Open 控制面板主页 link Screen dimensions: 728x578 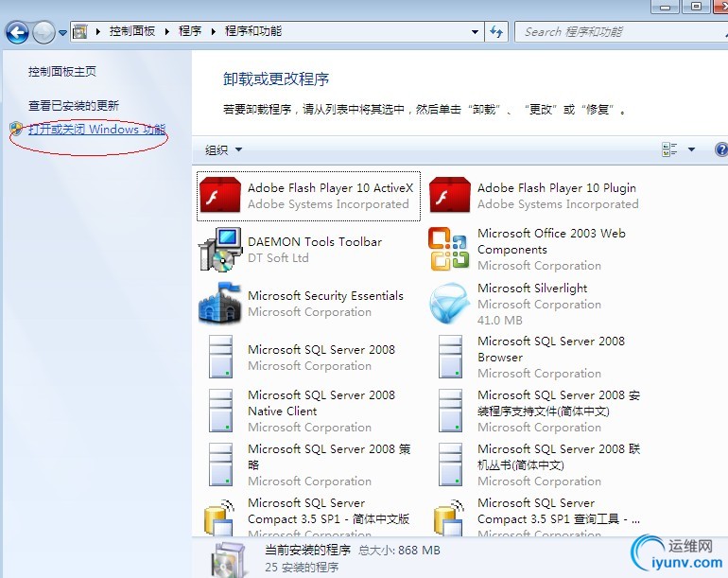[x=62, y=72]
